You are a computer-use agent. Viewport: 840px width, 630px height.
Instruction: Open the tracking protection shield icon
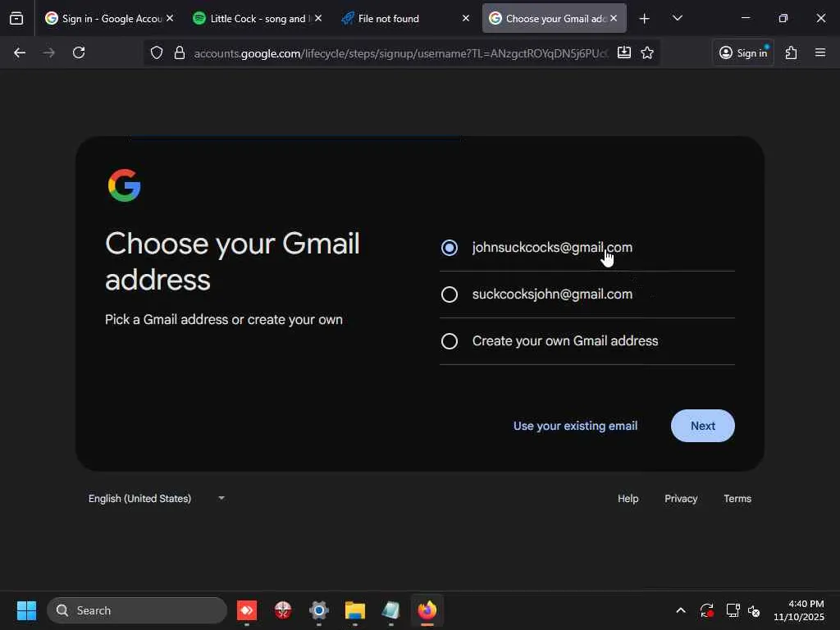(157, 52)
